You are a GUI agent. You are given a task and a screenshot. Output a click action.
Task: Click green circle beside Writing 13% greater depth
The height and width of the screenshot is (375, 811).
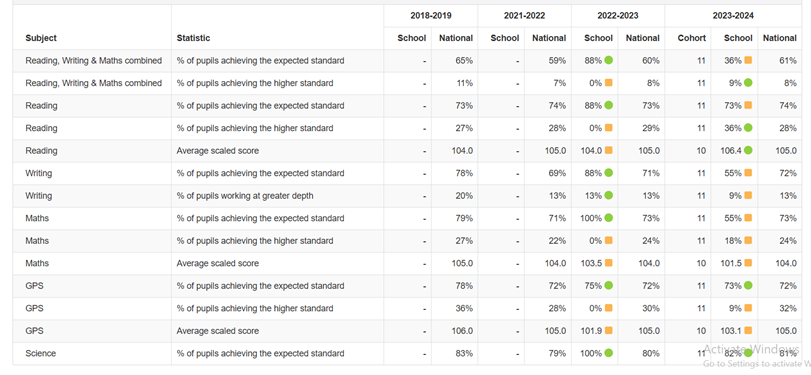(x=608, y=196)
